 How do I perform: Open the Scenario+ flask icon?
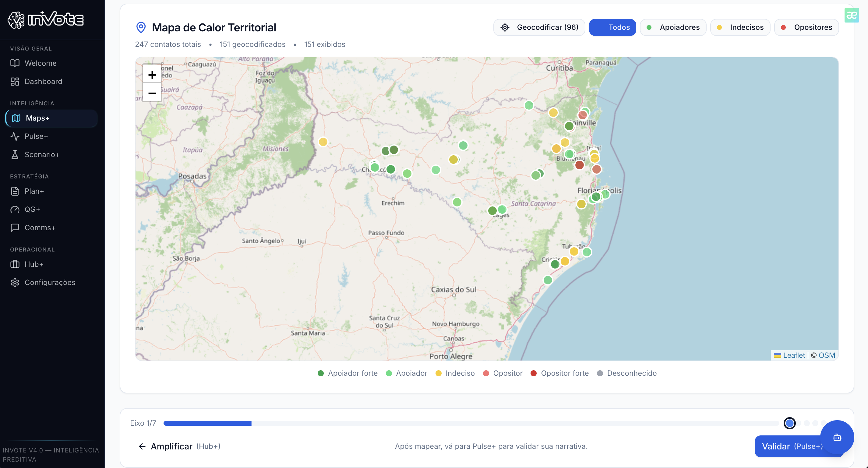tap(15, 154)
